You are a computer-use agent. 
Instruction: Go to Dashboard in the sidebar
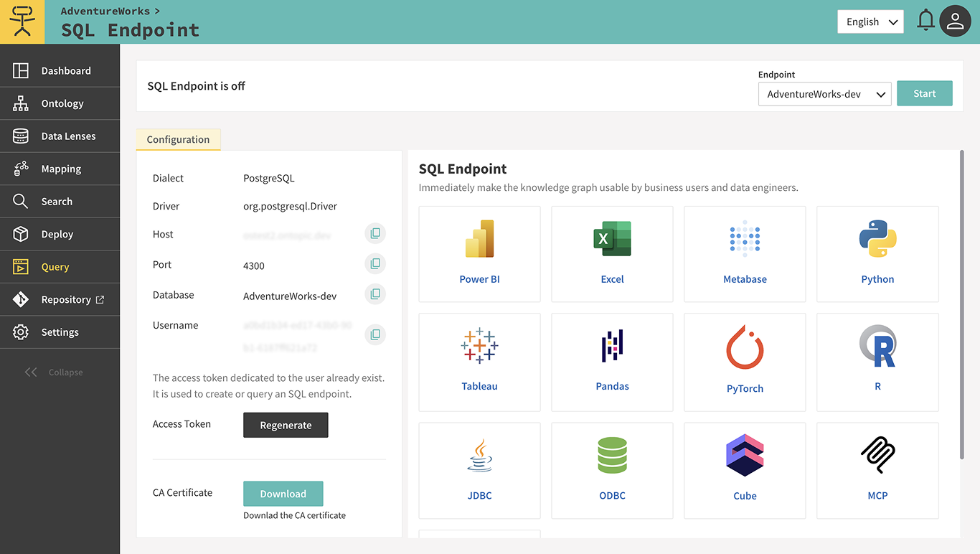tap(60, 70)
